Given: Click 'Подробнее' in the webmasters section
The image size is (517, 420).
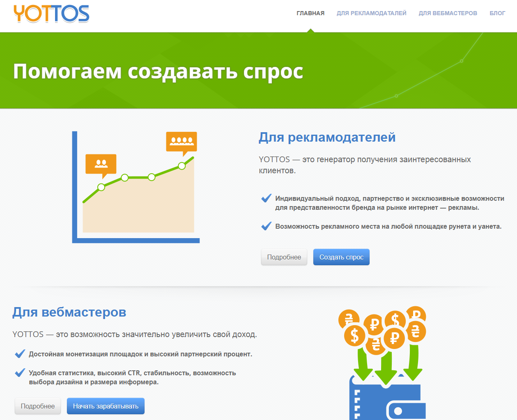Looking at the screenshot, I should point(37,406).
